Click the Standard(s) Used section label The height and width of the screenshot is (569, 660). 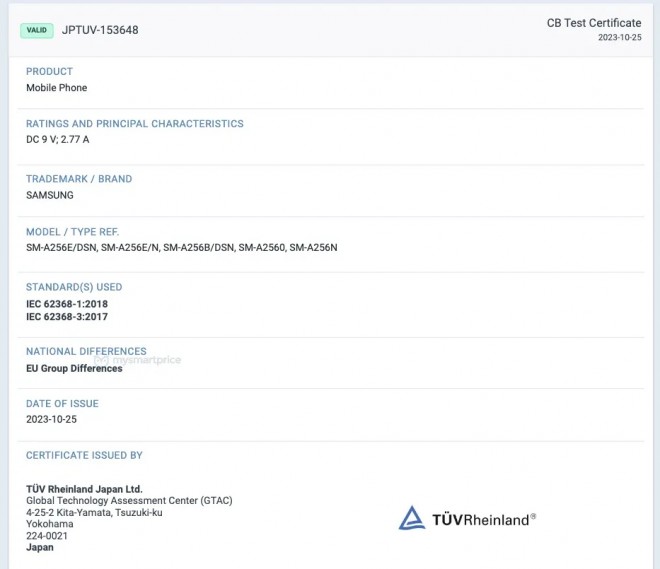coord(74,287)
